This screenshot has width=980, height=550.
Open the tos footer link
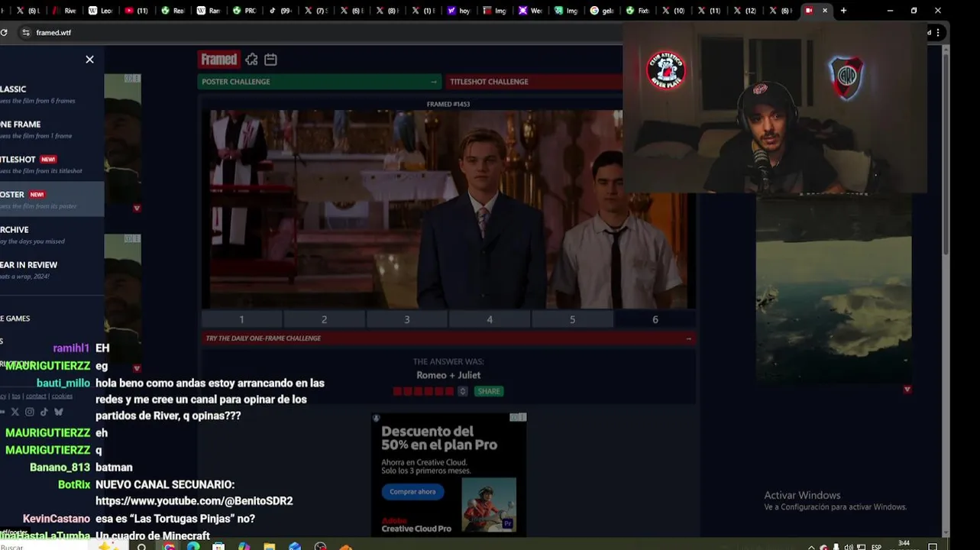coord(16,396)
